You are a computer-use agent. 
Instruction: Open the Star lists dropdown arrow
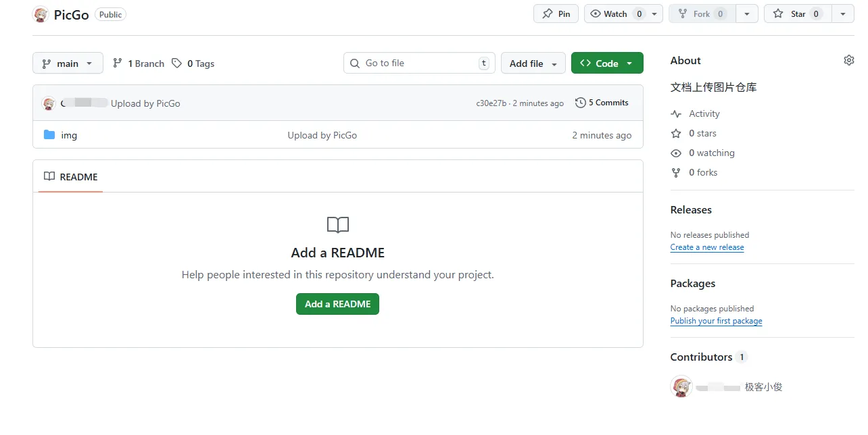coord(843,14)
